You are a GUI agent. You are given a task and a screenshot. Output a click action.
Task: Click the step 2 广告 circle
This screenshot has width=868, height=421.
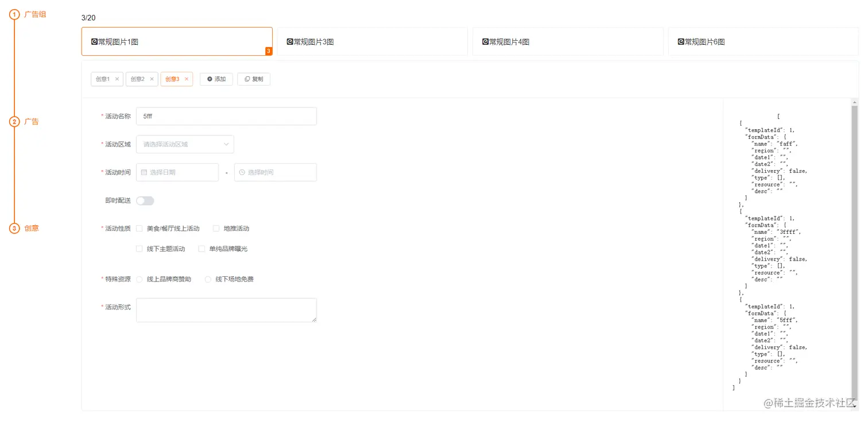[x=14, y=122]
